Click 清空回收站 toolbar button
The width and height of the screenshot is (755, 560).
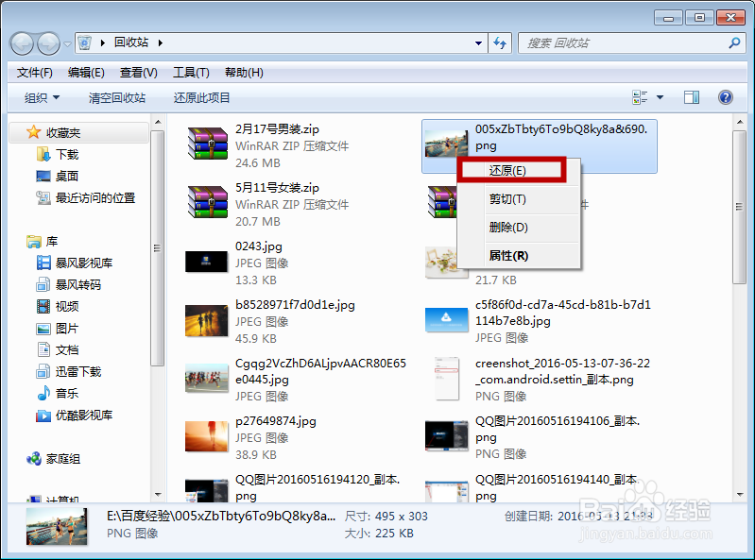[x=117, y=98]
